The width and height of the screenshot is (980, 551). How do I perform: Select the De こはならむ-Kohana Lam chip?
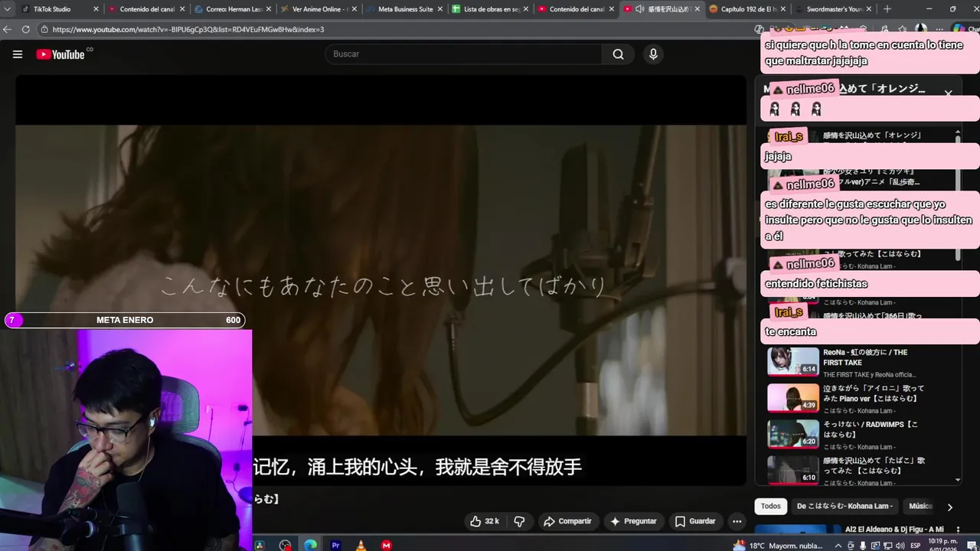coord(844,506)
